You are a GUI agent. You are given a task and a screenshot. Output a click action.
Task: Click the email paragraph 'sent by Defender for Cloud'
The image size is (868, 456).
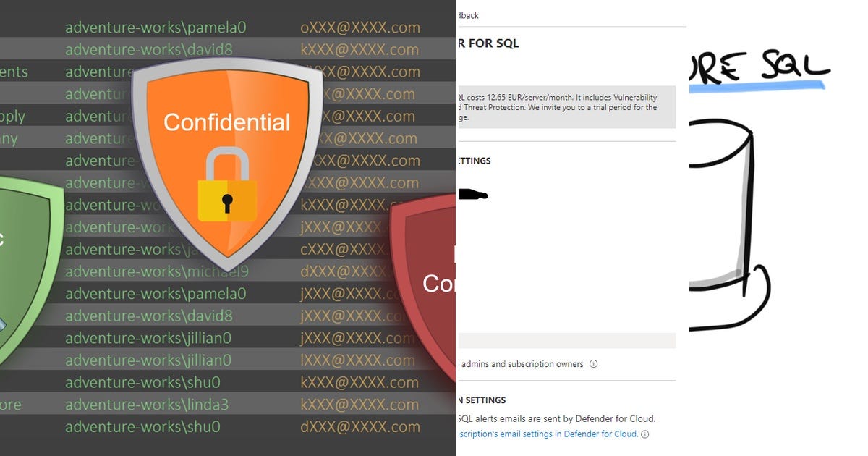tap(556, 418)
